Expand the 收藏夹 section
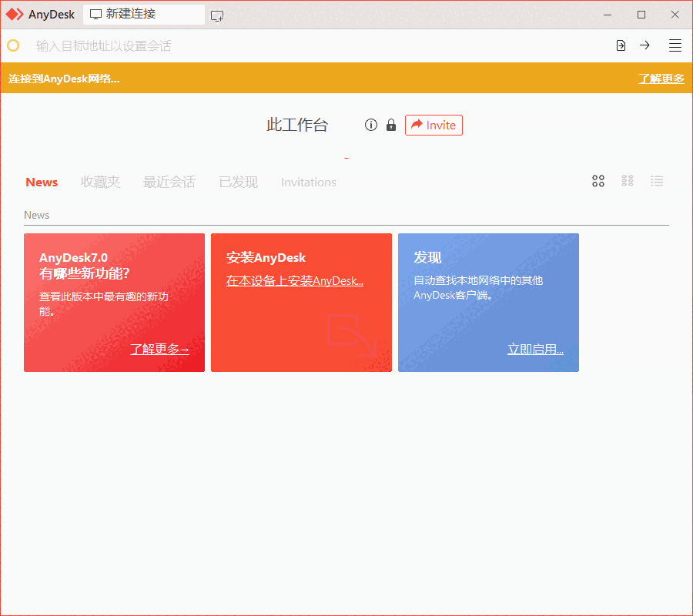The height and width of the screenshot is (616, 693). point(100,182)
